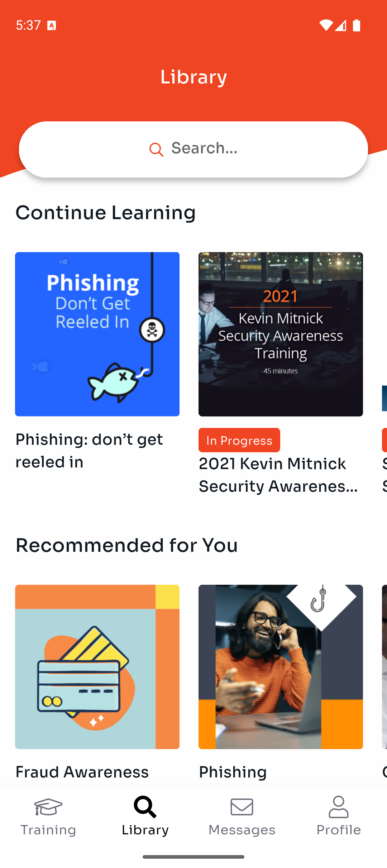This screenshot has width=387, height=868.
Task: Switch to the Messages tab label
Action: (242, 830)
